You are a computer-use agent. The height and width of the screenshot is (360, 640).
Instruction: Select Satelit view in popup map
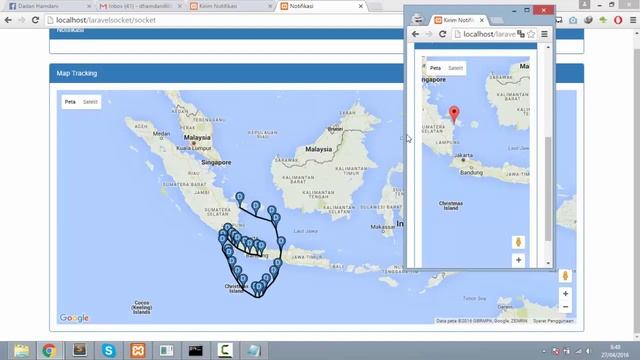coord(455,68)
